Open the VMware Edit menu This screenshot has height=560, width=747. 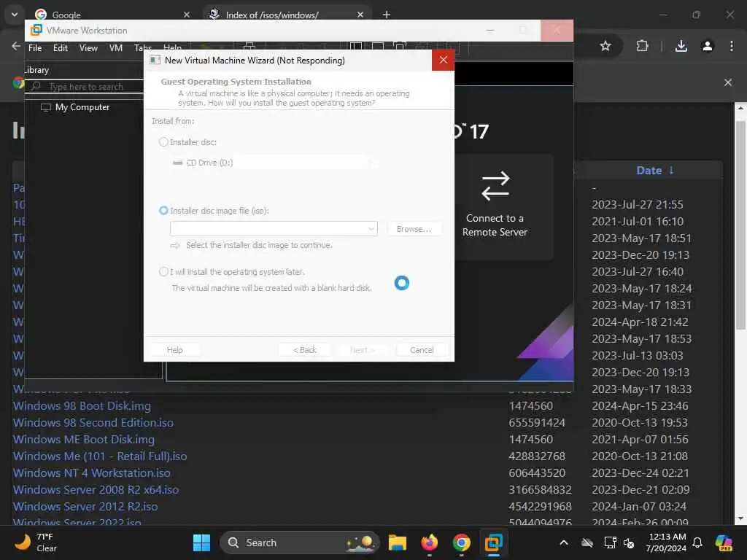(x=60, y=48)
